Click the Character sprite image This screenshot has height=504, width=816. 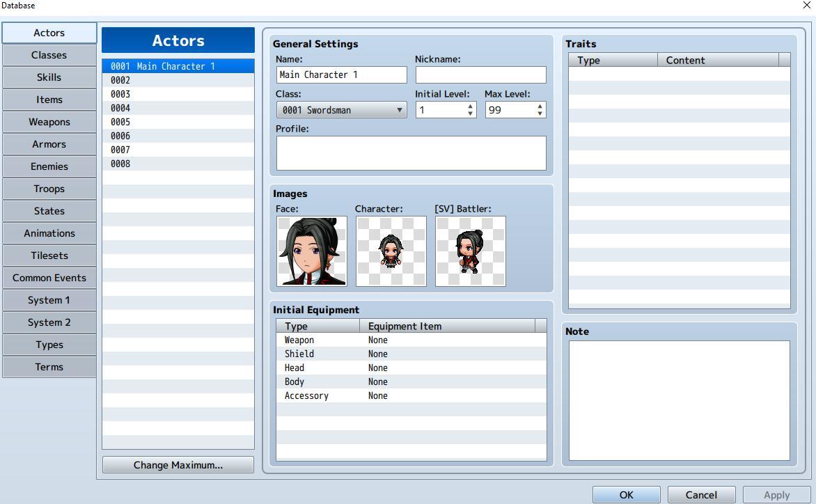(391, 251)
